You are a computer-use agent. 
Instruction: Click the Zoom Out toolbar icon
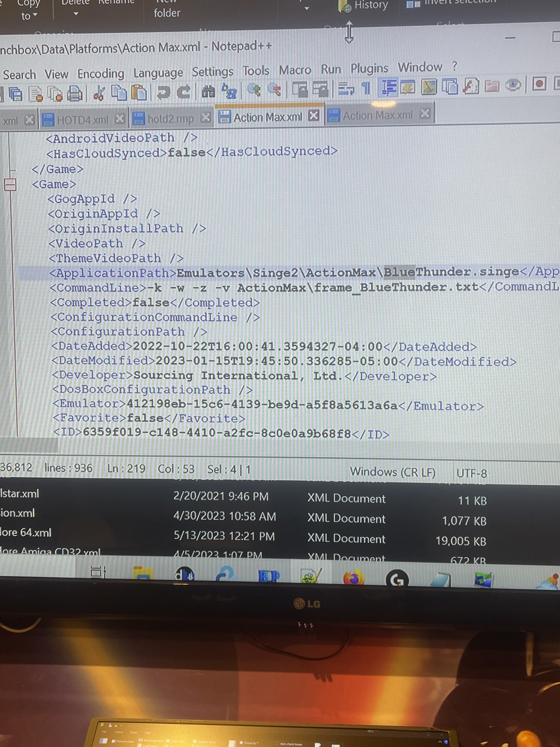tap(274, 90)
